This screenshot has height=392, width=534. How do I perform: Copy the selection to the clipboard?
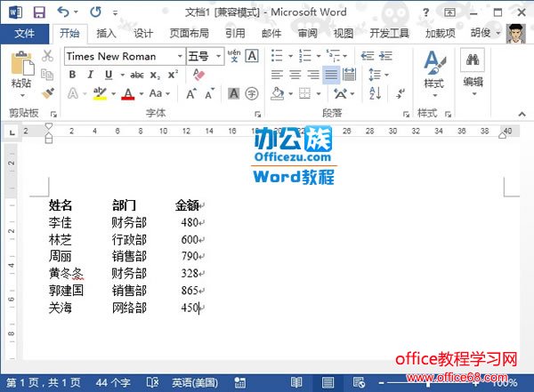tap(47, 75)
